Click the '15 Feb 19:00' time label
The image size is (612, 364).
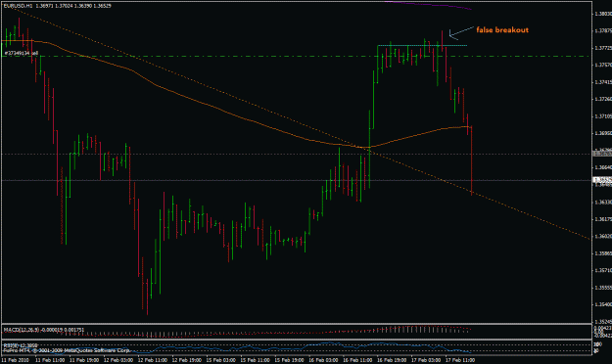(x=289, y=360)
